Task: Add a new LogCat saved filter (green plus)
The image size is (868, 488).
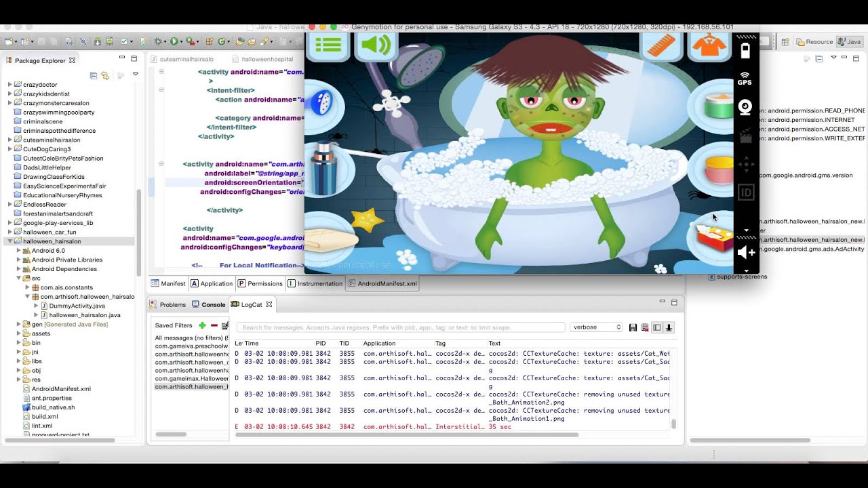Action: [x=202, y=325]
